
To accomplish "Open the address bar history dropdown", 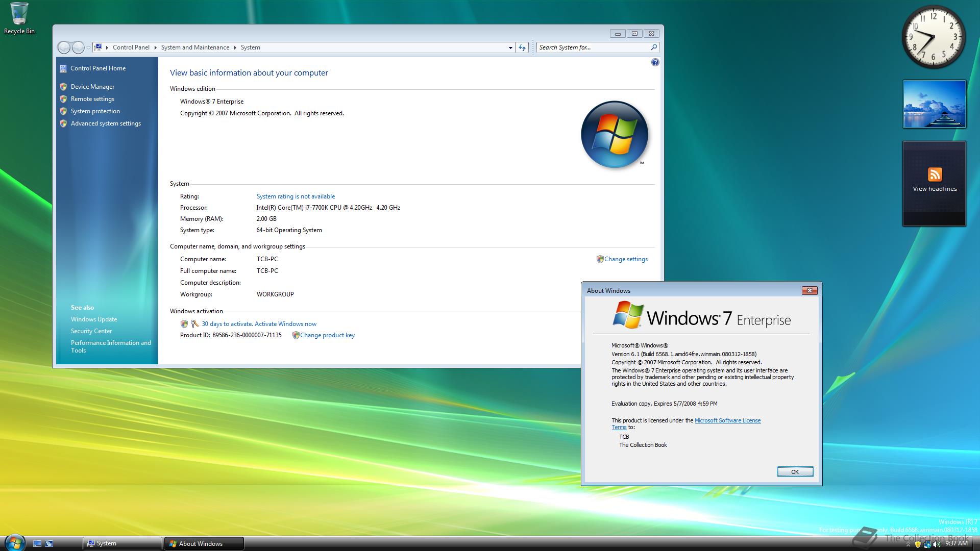I will point(510,47).
